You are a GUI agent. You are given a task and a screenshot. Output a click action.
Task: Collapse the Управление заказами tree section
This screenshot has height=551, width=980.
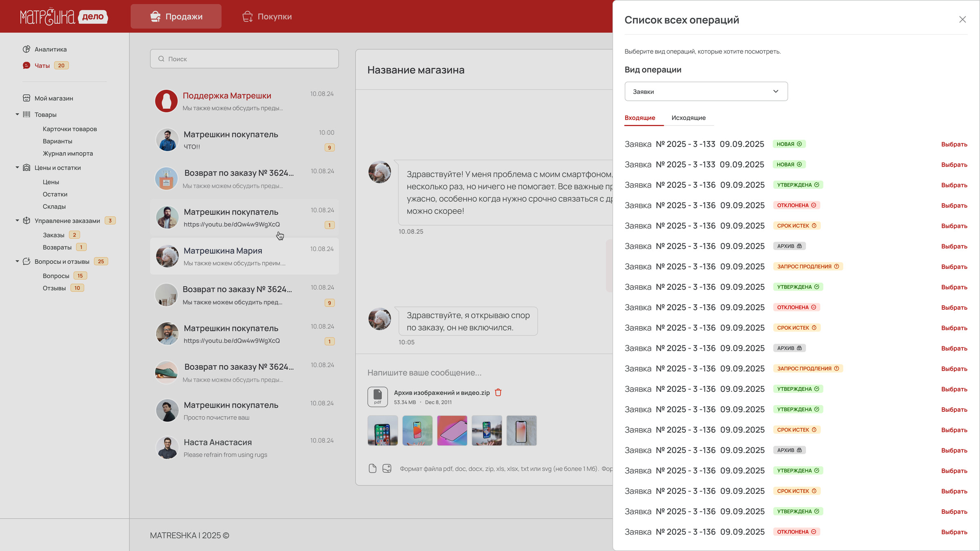click(x=17, y=220)
